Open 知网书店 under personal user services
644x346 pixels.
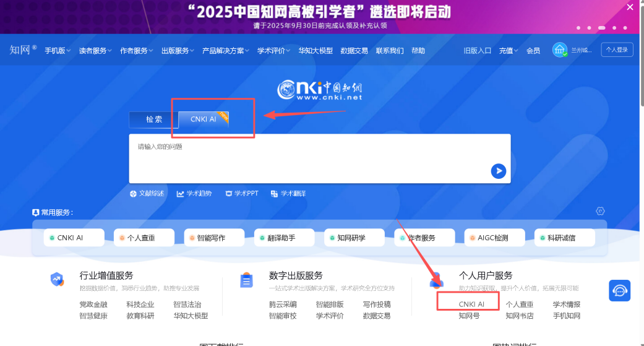519,316
